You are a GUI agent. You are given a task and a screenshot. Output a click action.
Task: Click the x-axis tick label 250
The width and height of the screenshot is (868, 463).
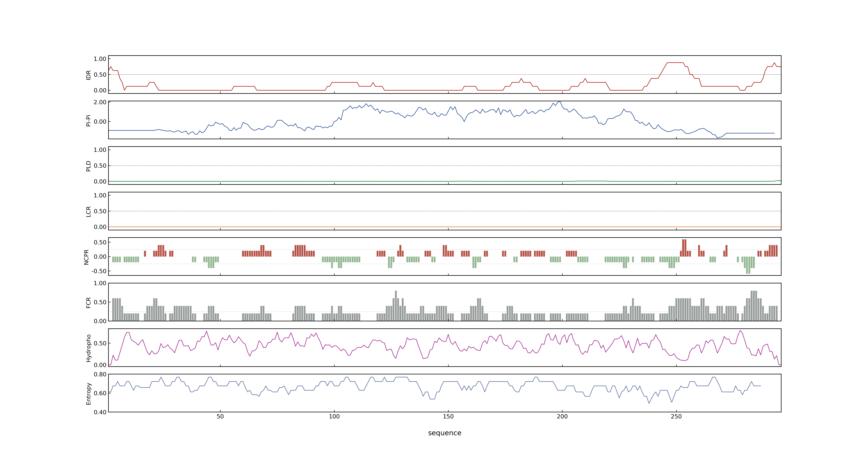point(676,416)
